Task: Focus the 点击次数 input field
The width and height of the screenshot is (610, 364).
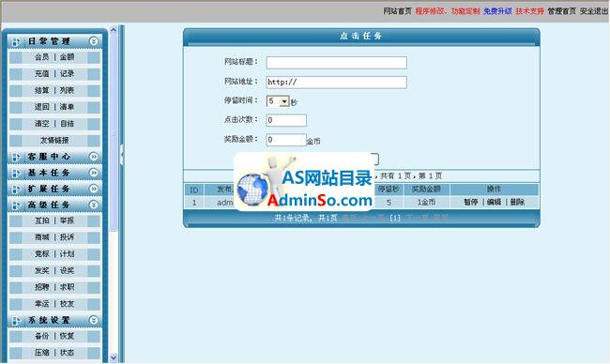Action: [286, 120]
